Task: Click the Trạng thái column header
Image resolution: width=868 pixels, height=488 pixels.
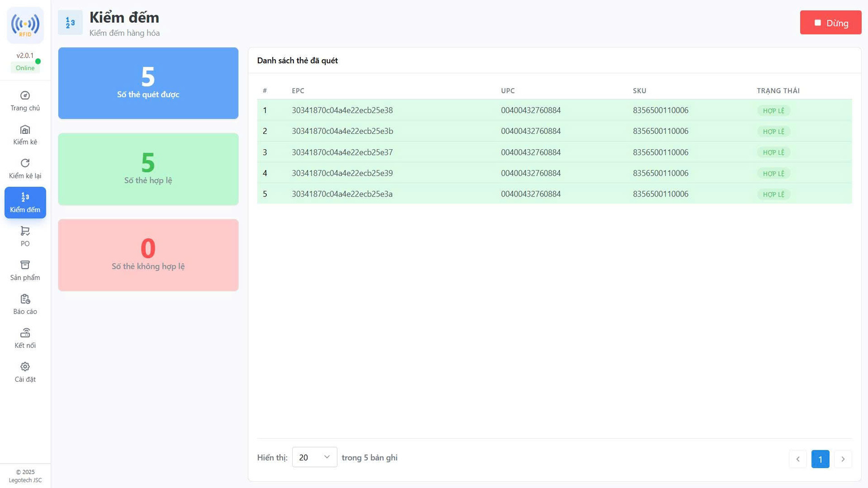Action: 778,91
